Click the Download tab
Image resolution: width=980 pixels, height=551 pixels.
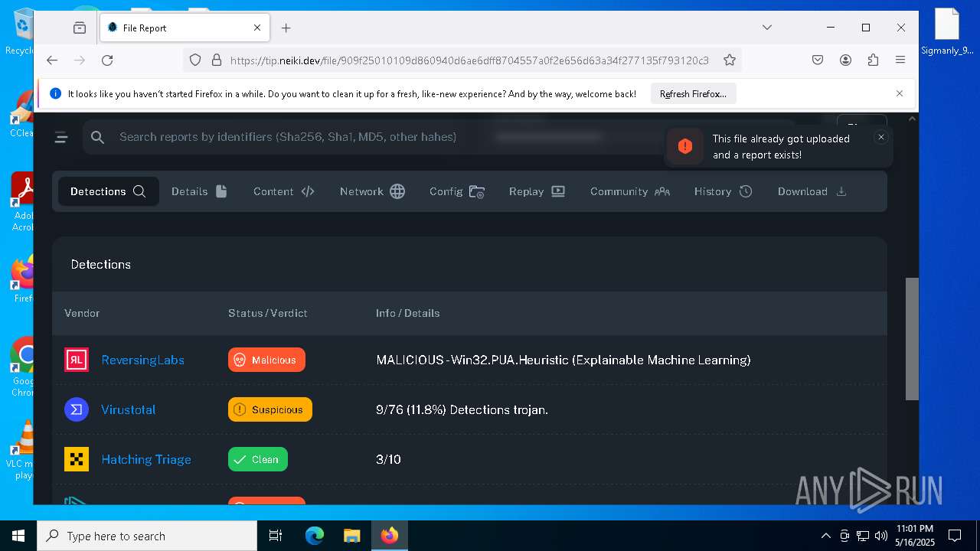click(812, 191)
